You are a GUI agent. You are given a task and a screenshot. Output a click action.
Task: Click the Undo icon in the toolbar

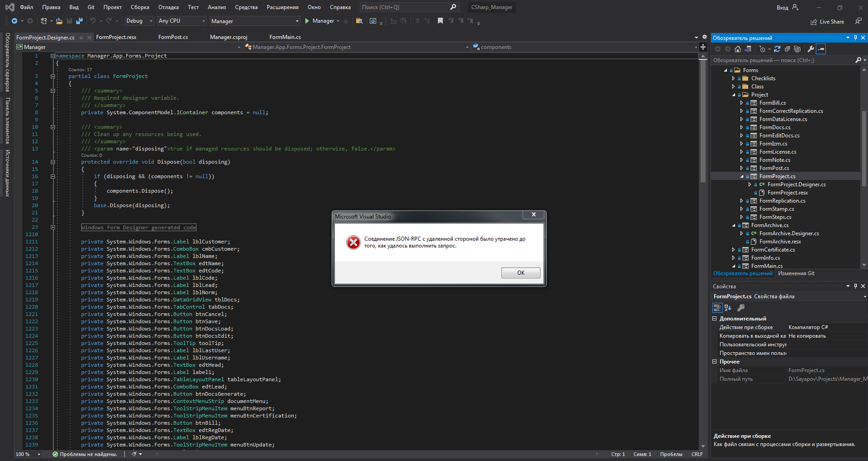tap(93, 21)
